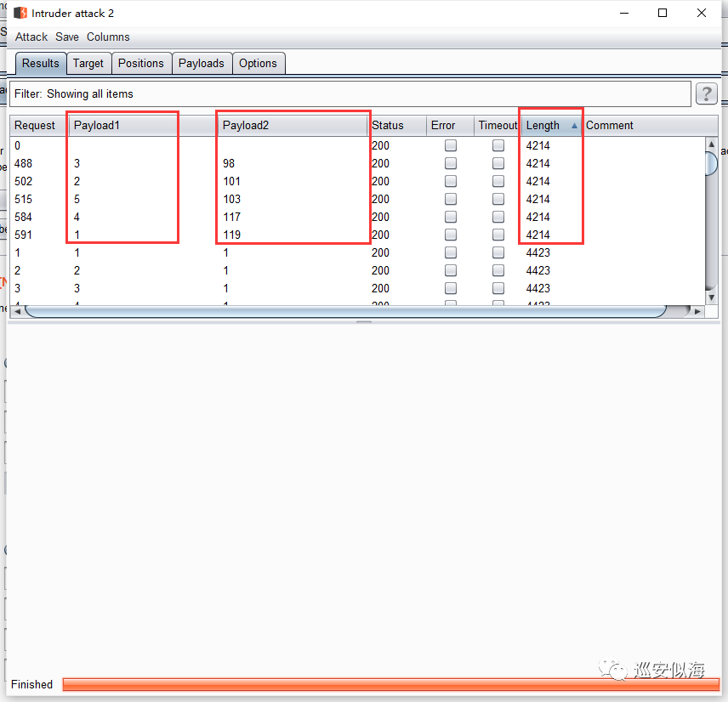Open the Save menu
This screenshot has width=728, height=702.
(67, 37)
